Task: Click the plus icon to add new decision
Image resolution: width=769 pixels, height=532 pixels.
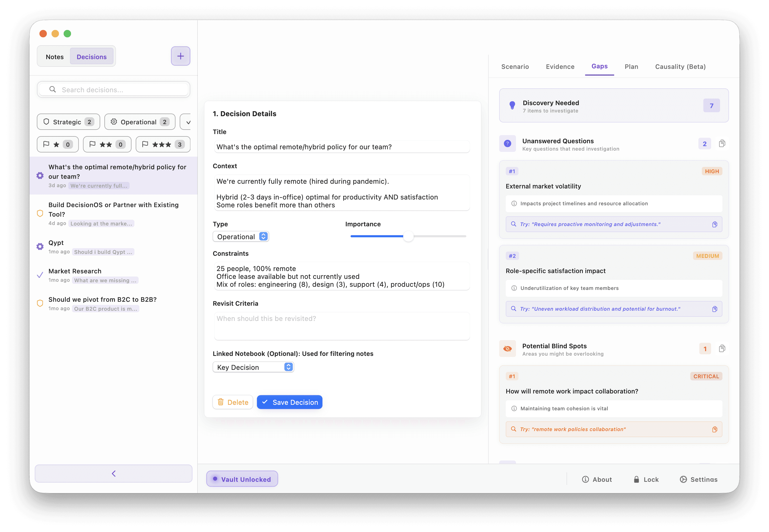Action: tap(180, 56)
